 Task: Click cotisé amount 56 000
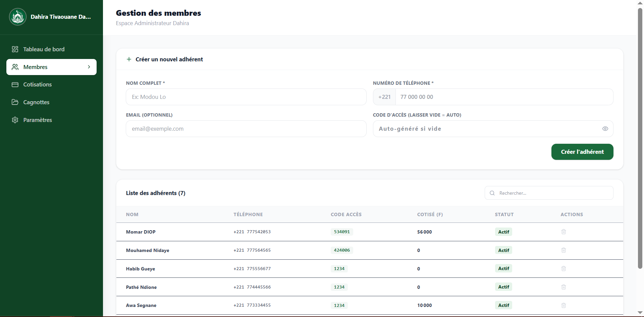425,232
